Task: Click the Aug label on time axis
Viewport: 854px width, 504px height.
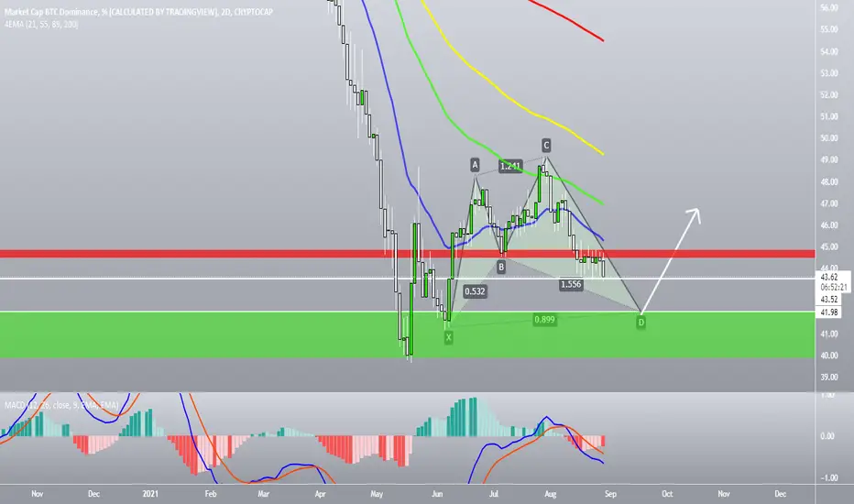Action: pyautogui.click(x=550, y=494)
